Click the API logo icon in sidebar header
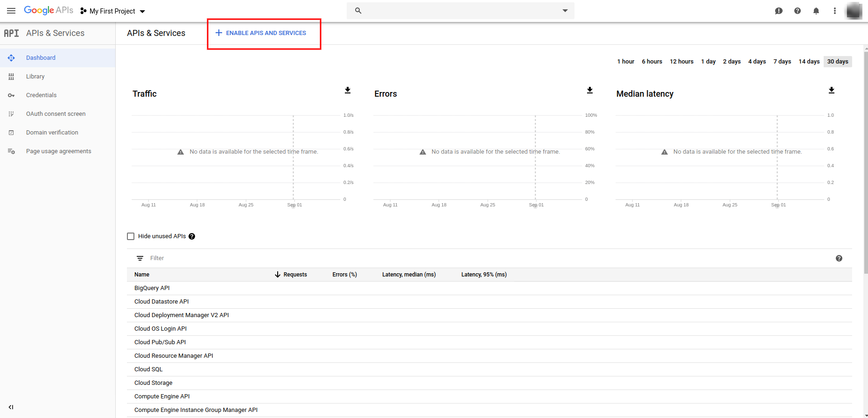This screenshot has width=868, height=418. click(12, 33)
